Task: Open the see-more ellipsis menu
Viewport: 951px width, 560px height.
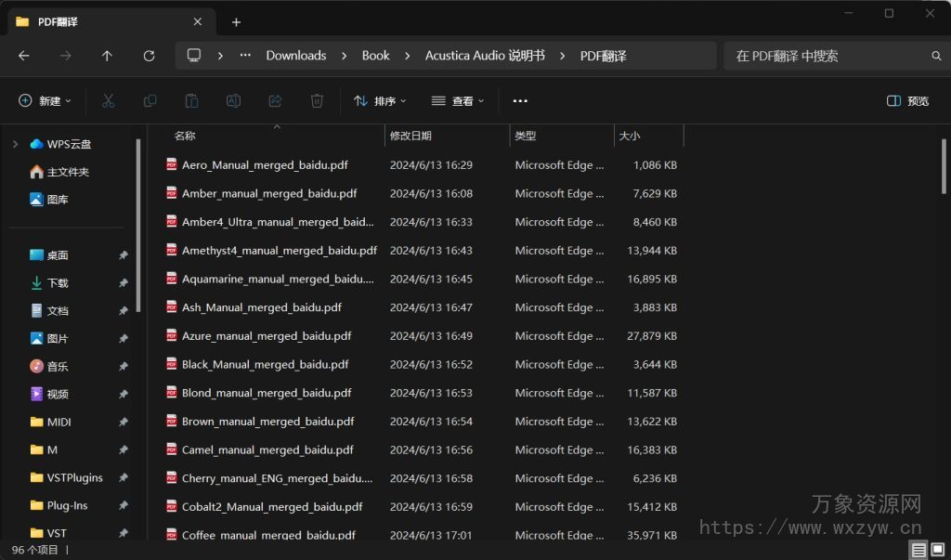Action: pos(520,100)
